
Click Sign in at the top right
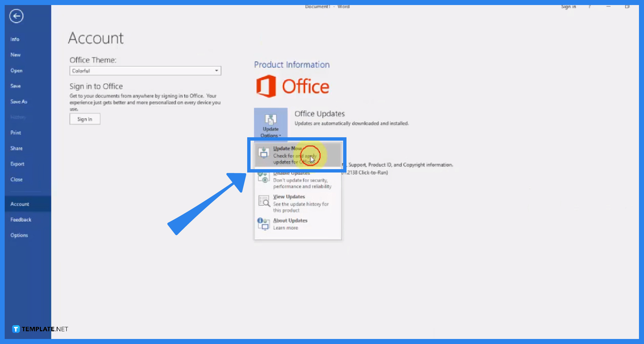568,6
